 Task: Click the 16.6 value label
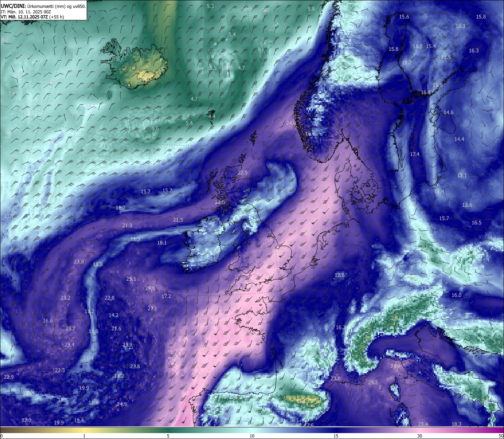coord(48,321)
